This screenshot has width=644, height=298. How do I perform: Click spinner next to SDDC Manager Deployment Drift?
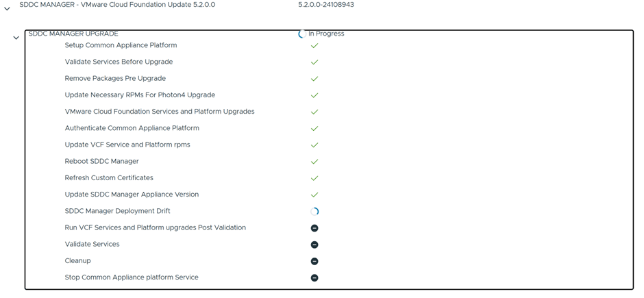tap(314, 212)
